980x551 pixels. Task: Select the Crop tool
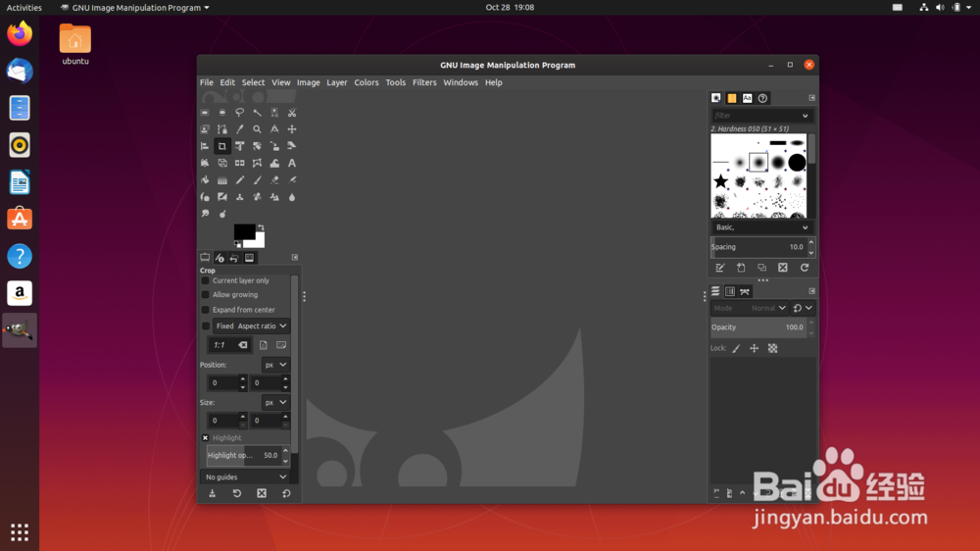(222, 146)
